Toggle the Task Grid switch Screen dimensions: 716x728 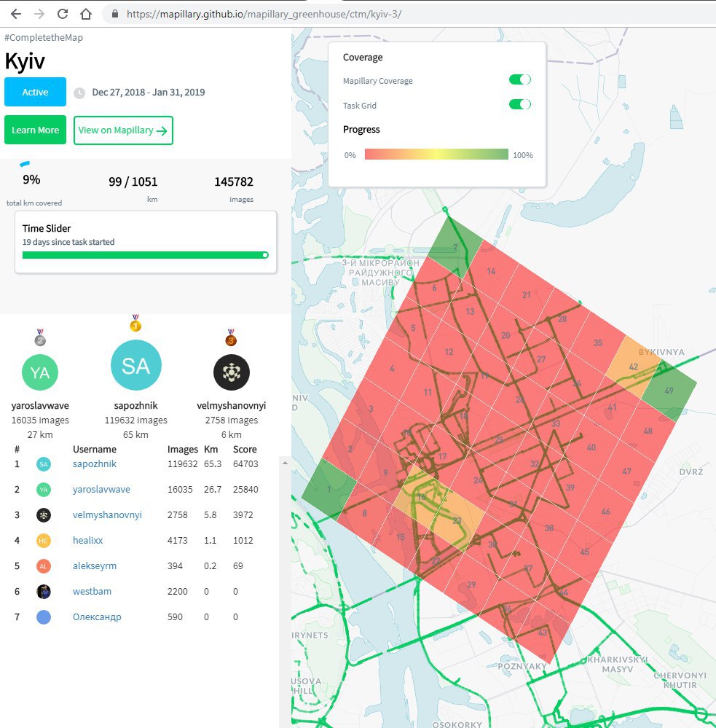tap(520, 104)
